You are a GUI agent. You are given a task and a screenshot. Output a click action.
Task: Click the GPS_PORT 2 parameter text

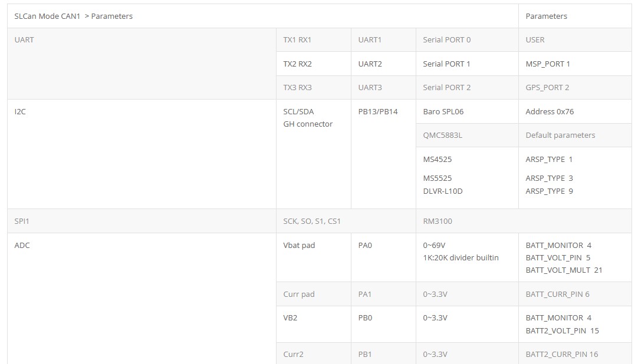coord(547,88)
